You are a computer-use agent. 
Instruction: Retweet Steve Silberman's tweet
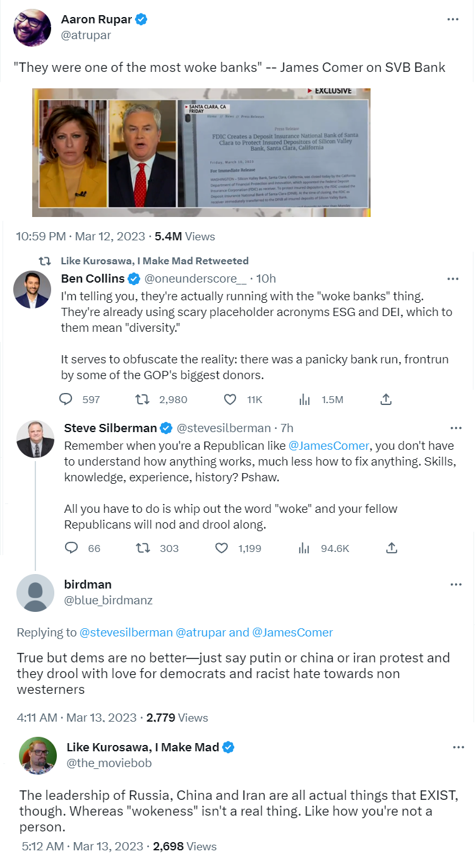pos(143,548)
